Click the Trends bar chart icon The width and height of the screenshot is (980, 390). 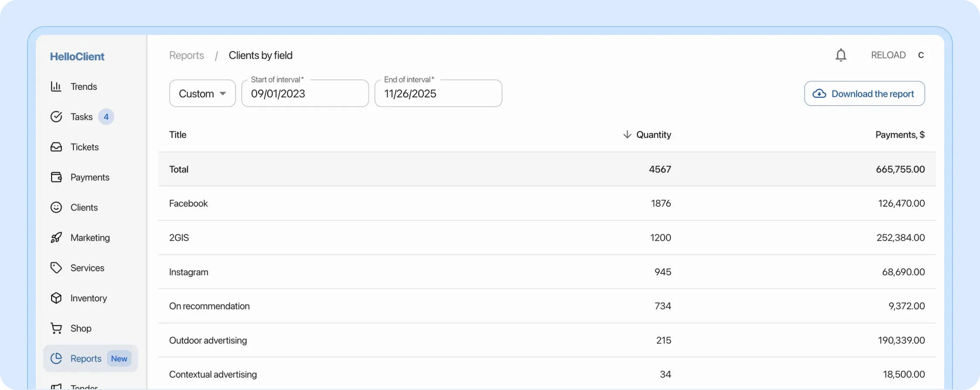56,86
